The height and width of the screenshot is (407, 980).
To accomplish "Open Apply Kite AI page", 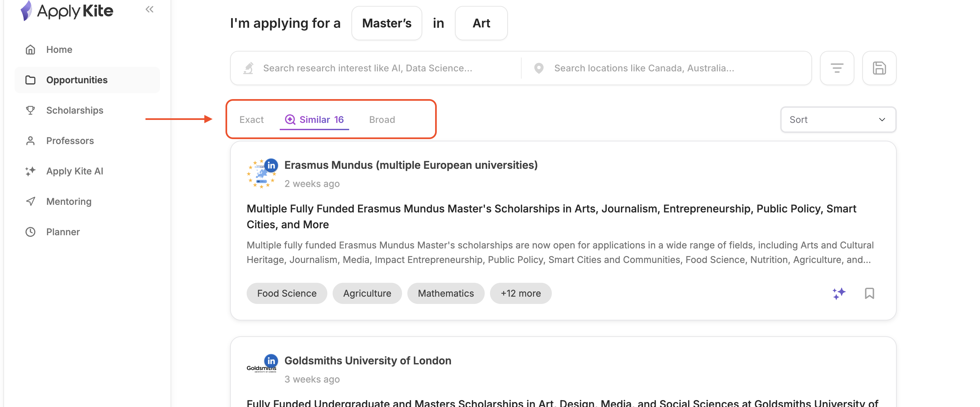I will (75, 171).
